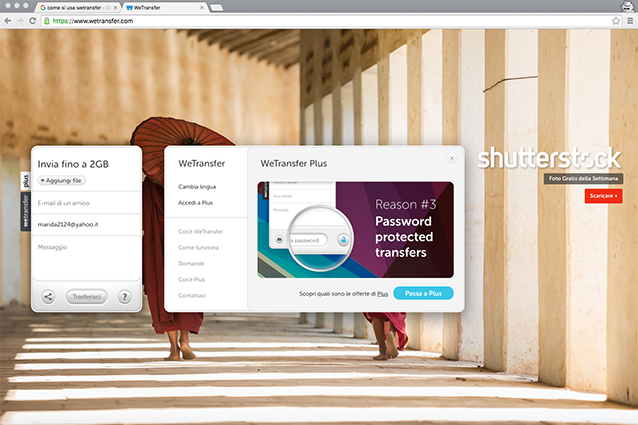The width and height of the screenshot is (638, 425).
Task: Switch to the Google search tab
Action: 79,7
